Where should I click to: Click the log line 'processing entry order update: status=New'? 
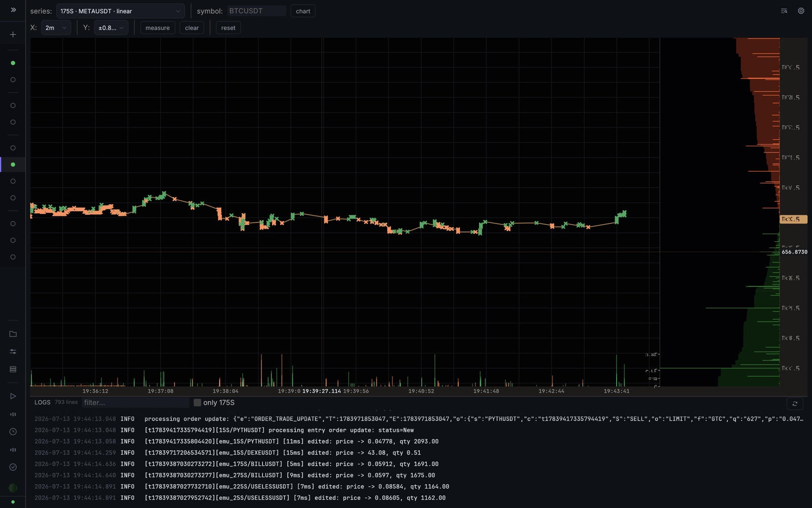(x=419, y=430)
